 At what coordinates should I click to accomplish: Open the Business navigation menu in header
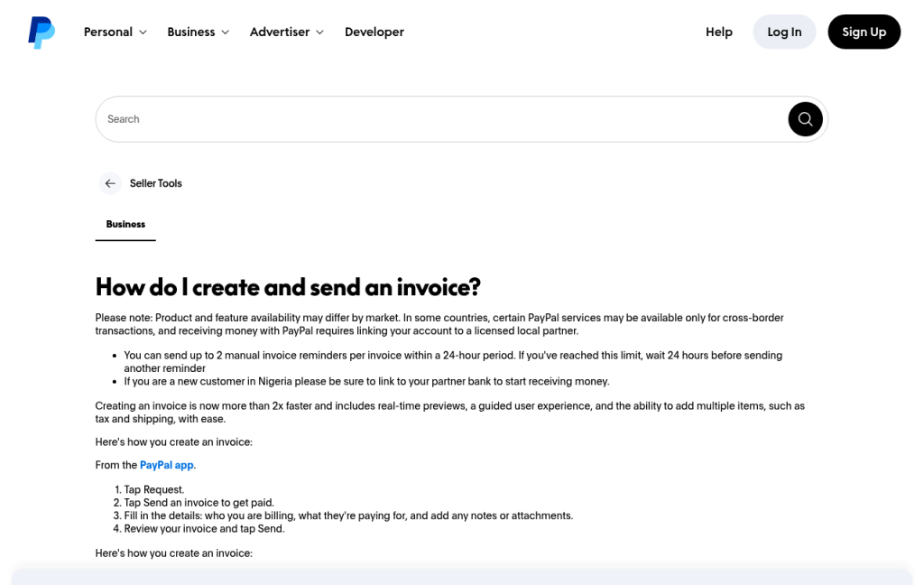(198, 32)
